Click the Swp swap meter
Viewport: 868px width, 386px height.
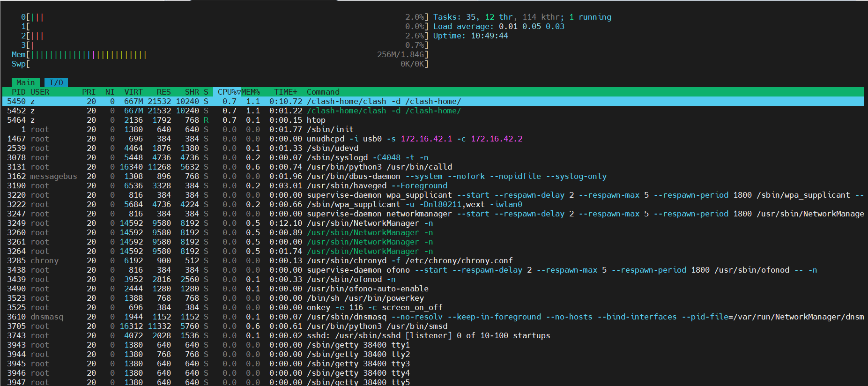220,64
